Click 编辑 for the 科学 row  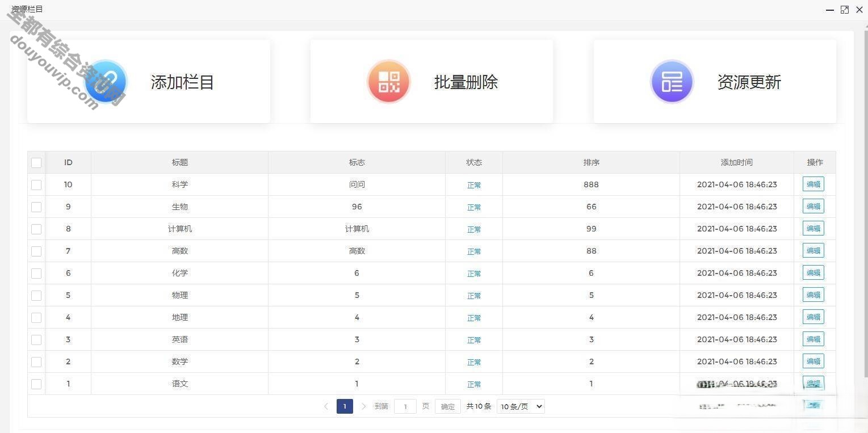click(x=813, y=184)
